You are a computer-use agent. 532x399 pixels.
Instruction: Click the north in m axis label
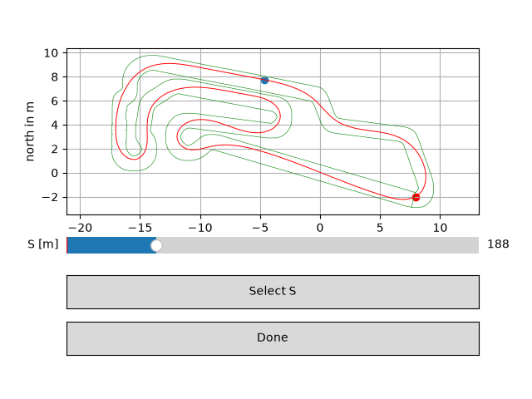pos(30,131)
